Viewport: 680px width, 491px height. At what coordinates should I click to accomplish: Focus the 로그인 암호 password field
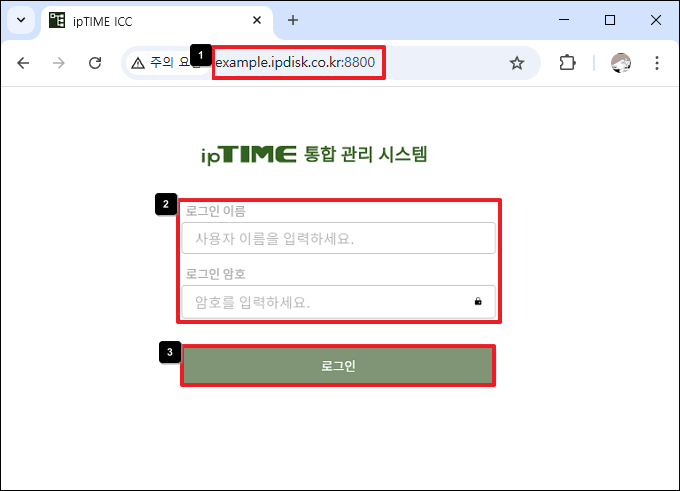tap(325, 301)
